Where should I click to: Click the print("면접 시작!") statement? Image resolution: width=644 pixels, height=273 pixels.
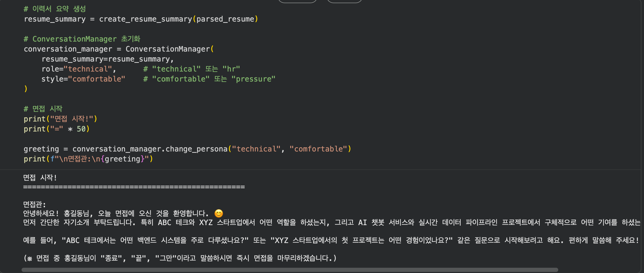[x=61, y=119]
